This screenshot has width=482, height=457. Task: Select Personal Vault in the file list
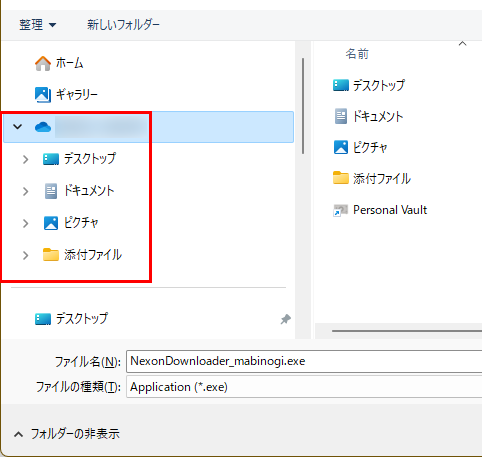pos(390,210)
